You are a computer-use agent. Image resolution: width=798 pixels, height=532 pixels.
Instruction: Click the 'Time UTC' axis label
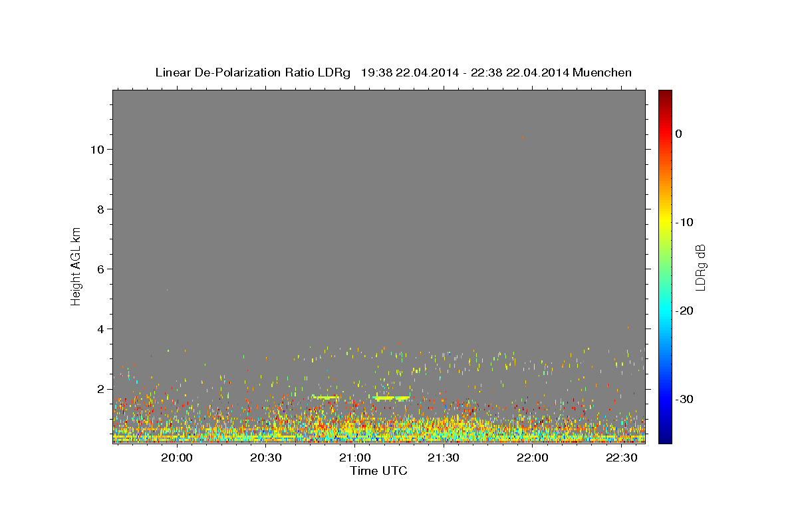tap(378, 471)
